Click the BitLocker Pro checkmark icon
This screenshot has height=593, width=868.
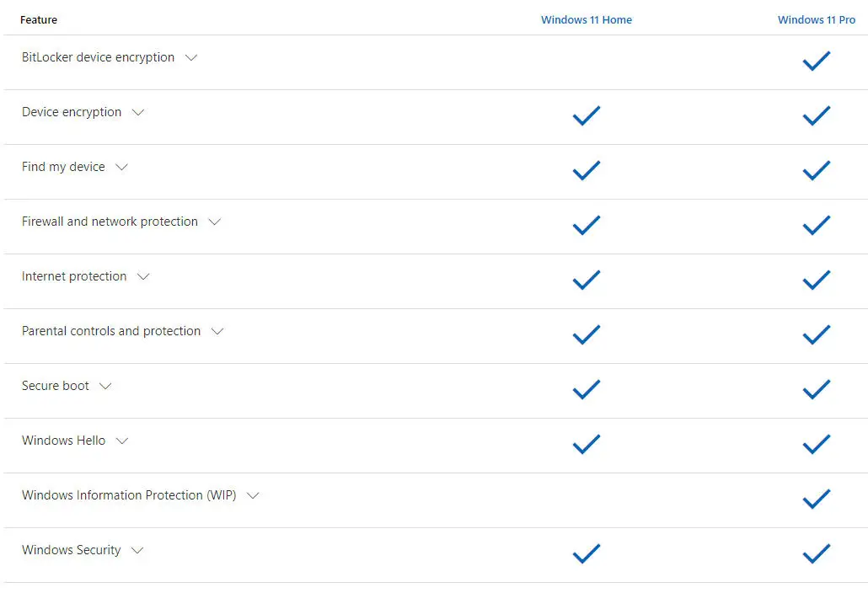[x=817, y=61]
